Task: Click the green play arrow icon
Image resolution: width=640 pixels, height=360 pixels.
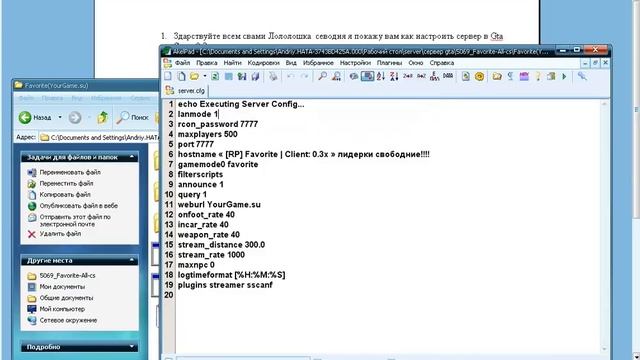Action: [x=564, y=76]
